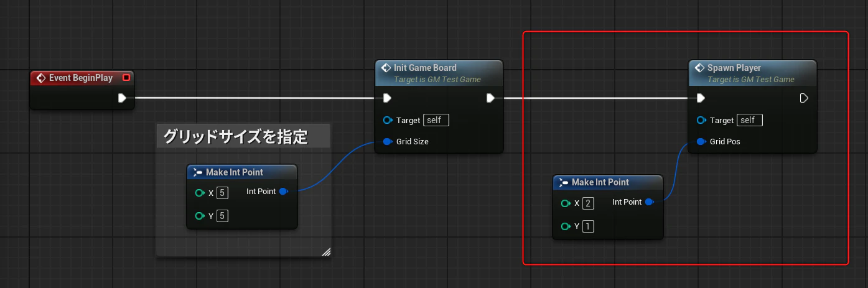
Task: Click the Event BeginPlay node title
Action: click(81, 78)
